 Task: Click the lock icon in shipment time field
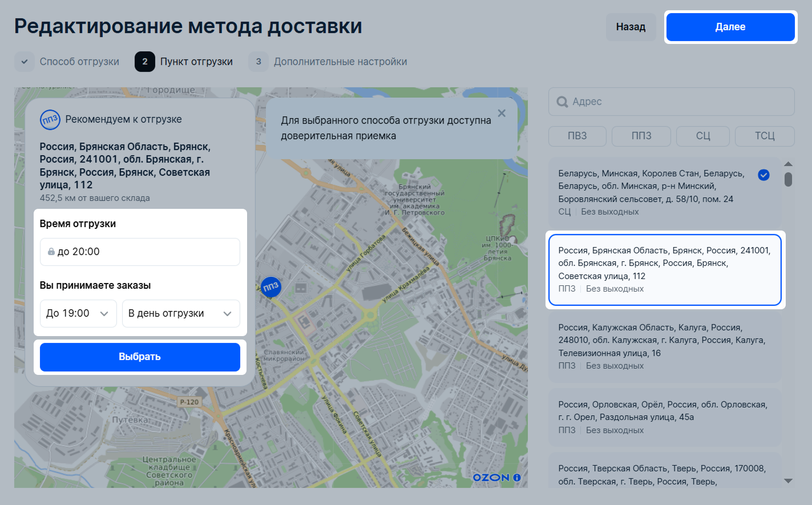point(51,252)
